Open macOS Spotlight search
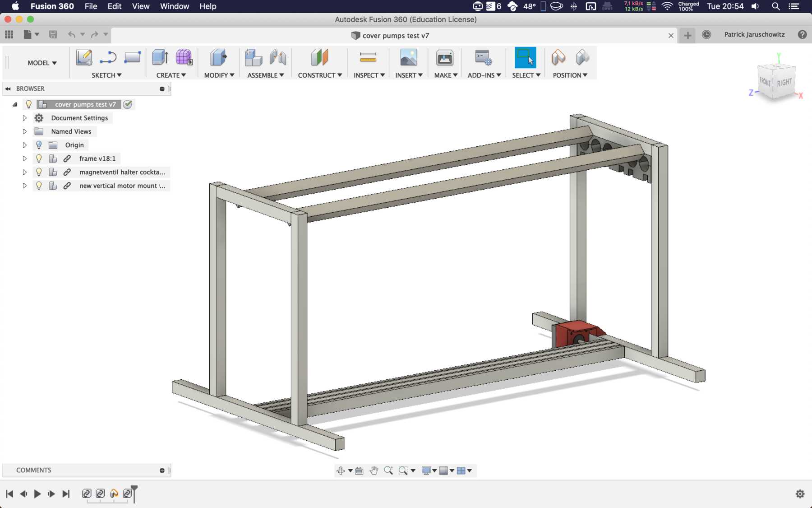This screenshot has width=812, height=508. pyautogui.click(x=776, y=6)
